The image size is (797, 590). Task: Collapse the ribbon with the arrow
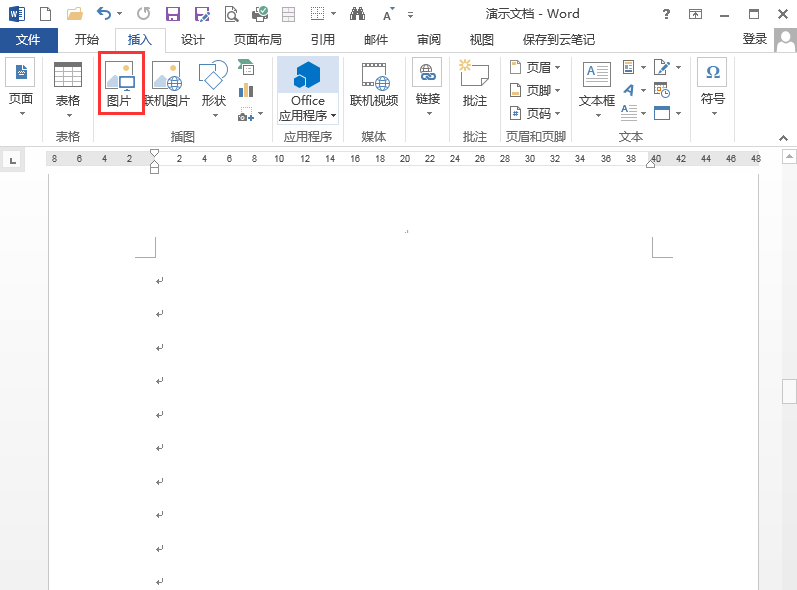(x=783, y=138)
